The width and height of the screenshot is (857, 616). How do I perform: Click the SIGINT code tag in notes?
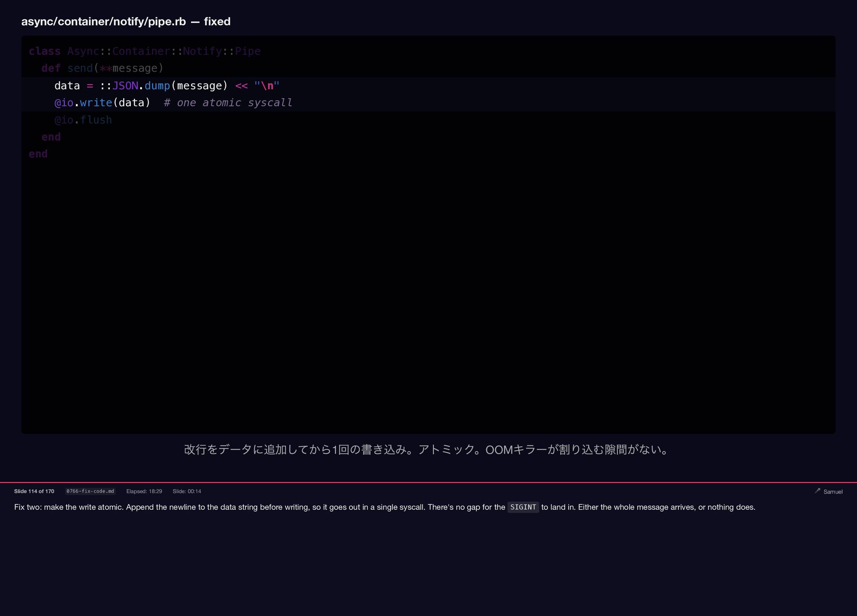523,507
